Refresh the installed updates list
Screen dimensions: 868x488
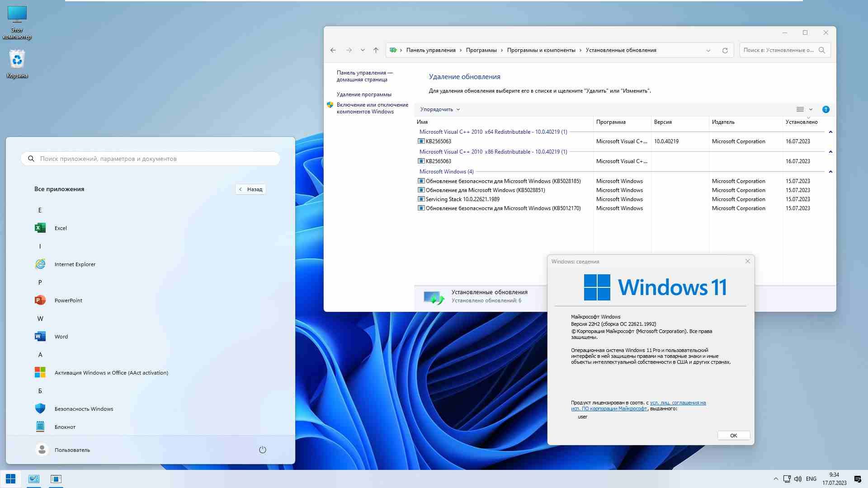(x=725, y=50)
